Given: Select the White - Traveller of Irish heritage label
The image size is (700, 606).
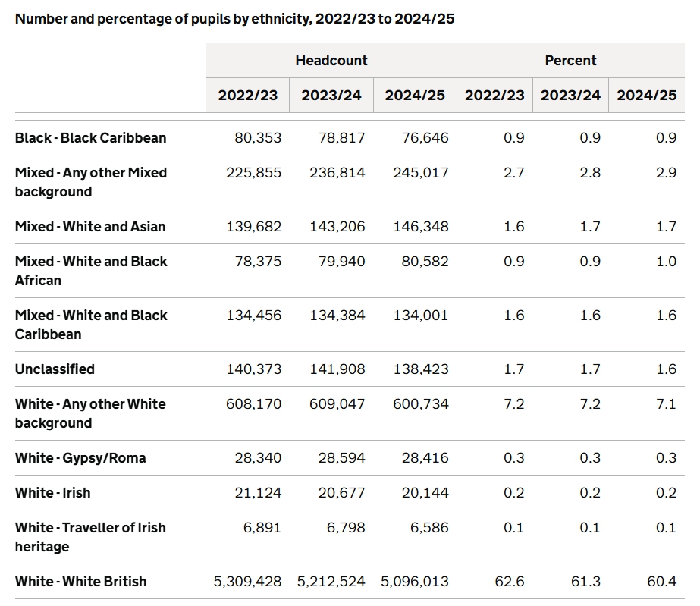Looking at the screenshot, I should (89, 537).
